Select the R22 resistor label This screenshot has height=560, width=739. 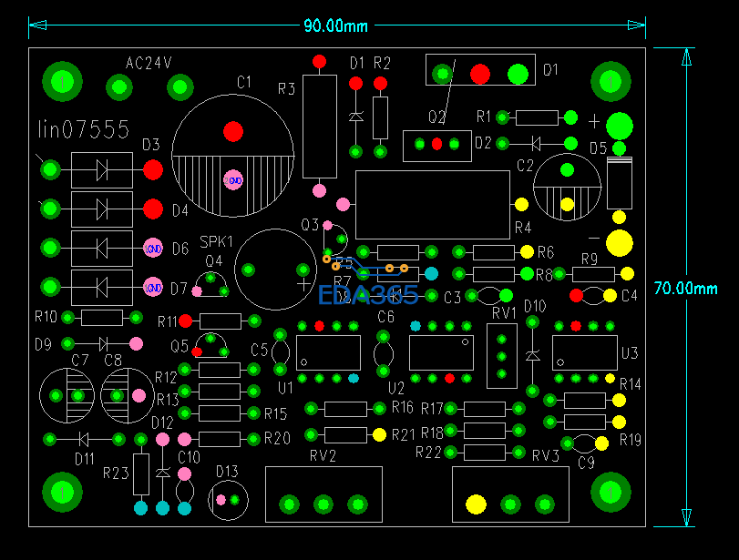click(428, 453)
